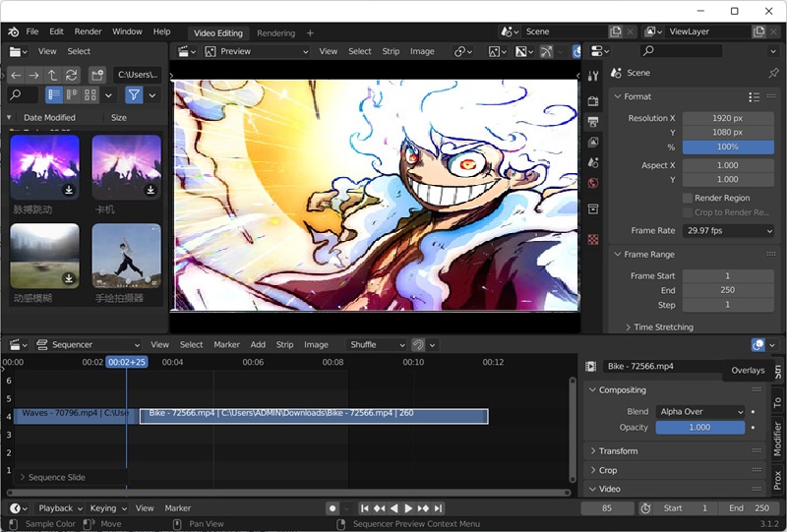Open the Output properties tab icon
Image resolution: width=787 pixels, height=532 pixels.
[592, 121]
